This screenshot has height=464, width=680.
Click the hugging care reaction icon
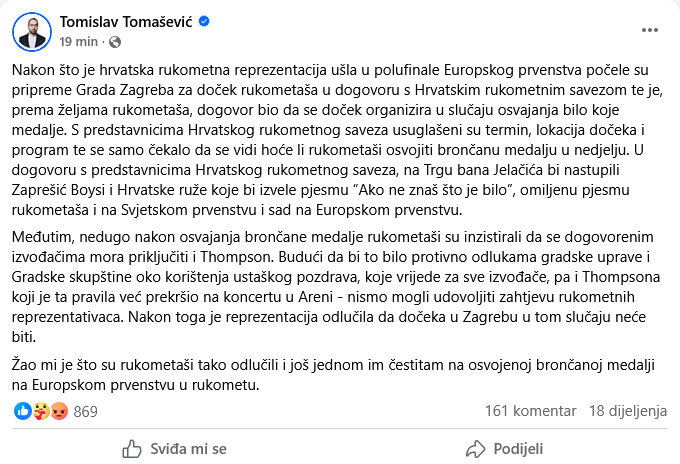point(41,411)
